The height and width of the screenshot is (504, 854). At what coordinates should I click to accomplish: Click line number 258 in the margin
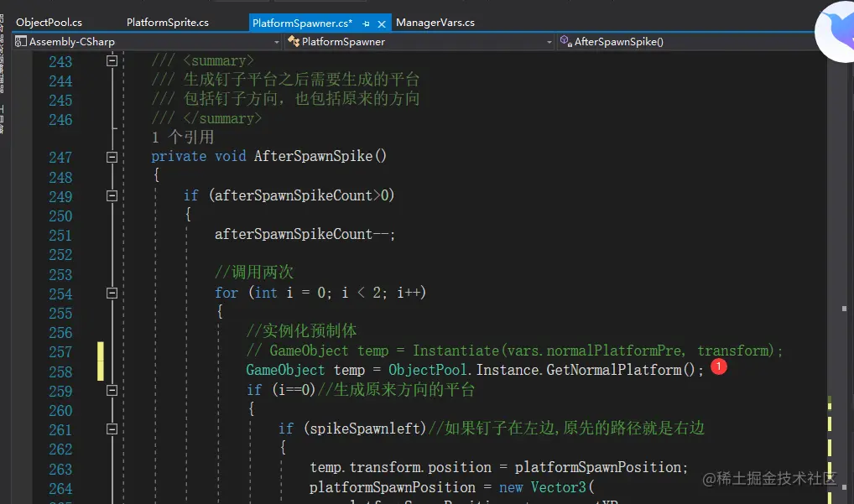[60, 372]
